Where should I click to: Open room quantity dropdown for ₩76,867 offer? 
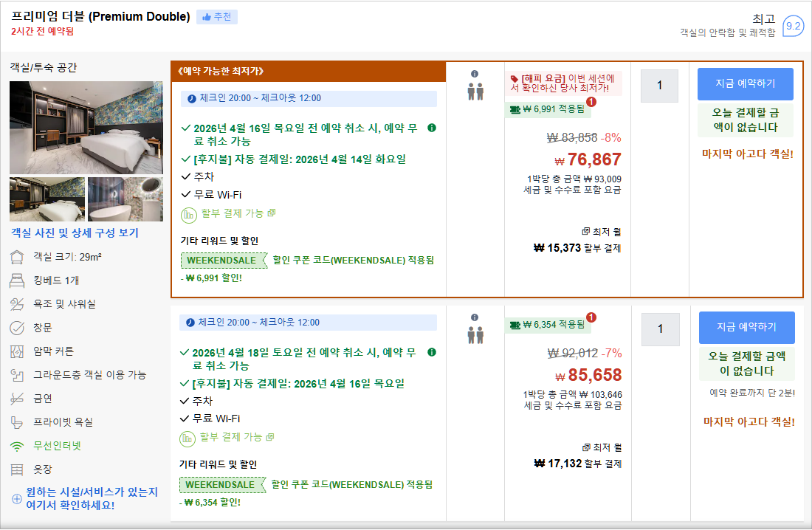(659, 86)
